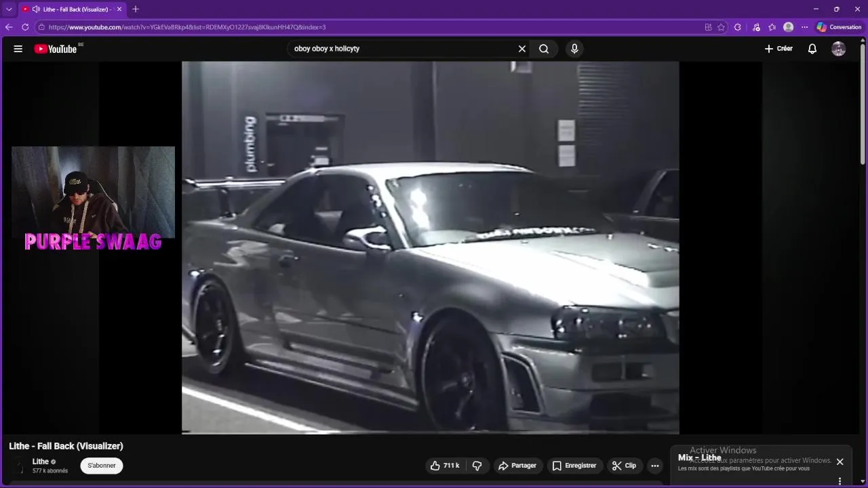Click the apps/split-screen icon in the address bar
868x488 pixels.
pyautogui.click(x=709, y=27)
